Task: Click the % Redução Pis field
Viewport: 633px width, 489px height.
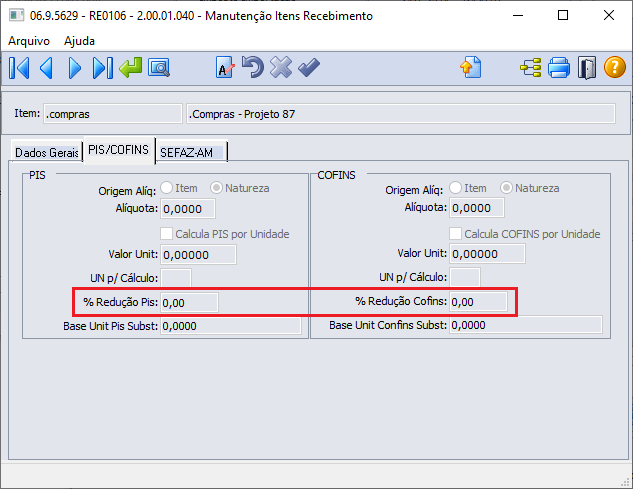Action: (x=189, y=302)
